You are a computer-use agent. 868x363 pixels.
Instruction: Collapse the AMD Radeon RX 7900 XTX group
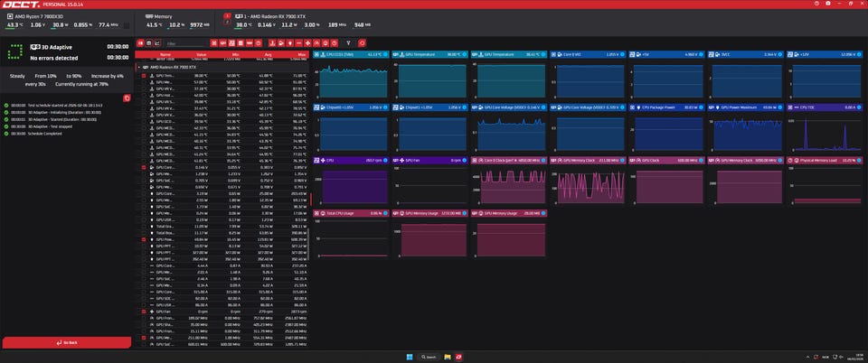(137, 68)
